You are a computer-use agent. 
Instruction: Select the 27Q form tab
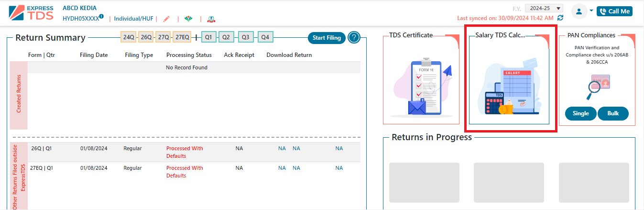point(164,37)
